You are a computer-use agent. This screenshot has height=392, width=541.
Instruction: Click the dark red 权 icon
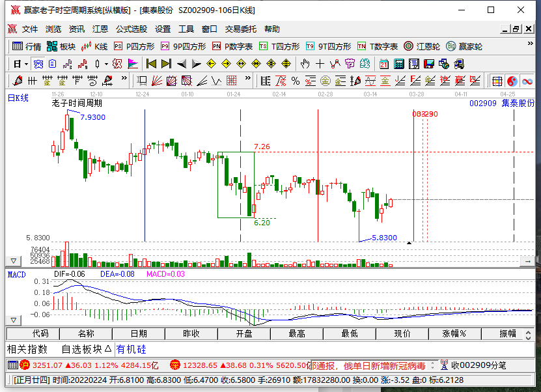[117, 64]
